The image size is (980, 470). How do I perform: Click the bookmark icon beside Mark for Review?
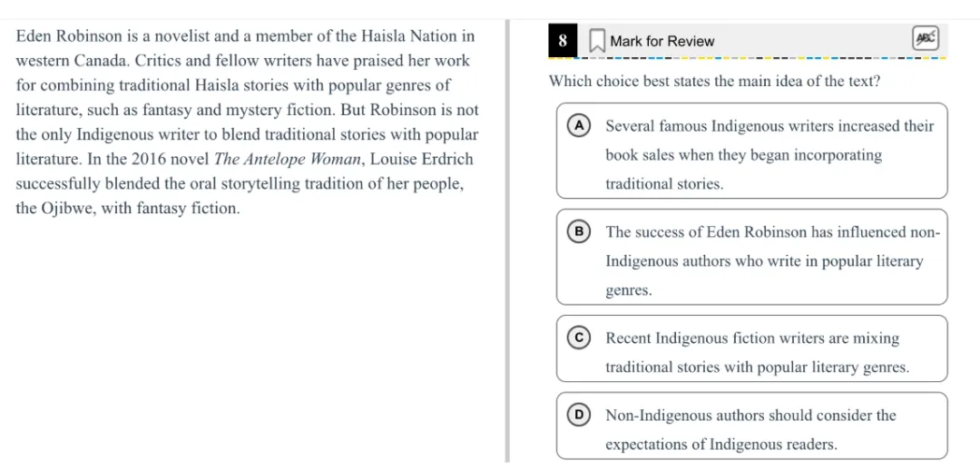597,41
